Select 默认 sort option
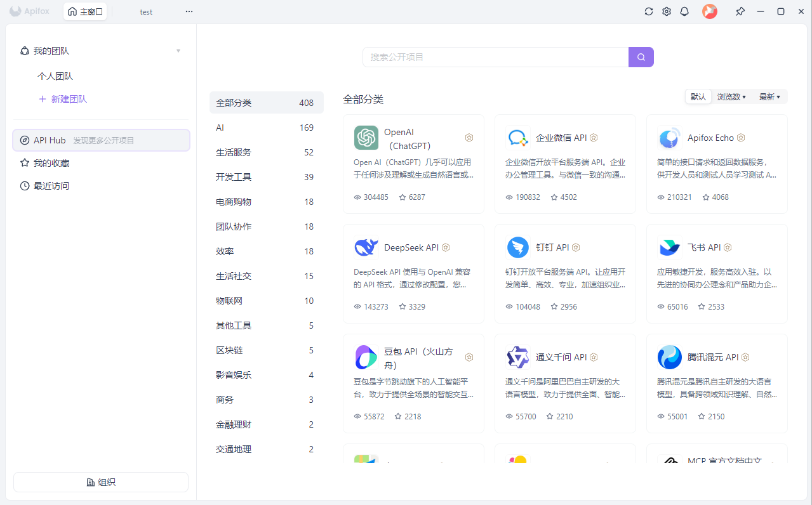This screenshot has height=505, width=812. point(698,97)
